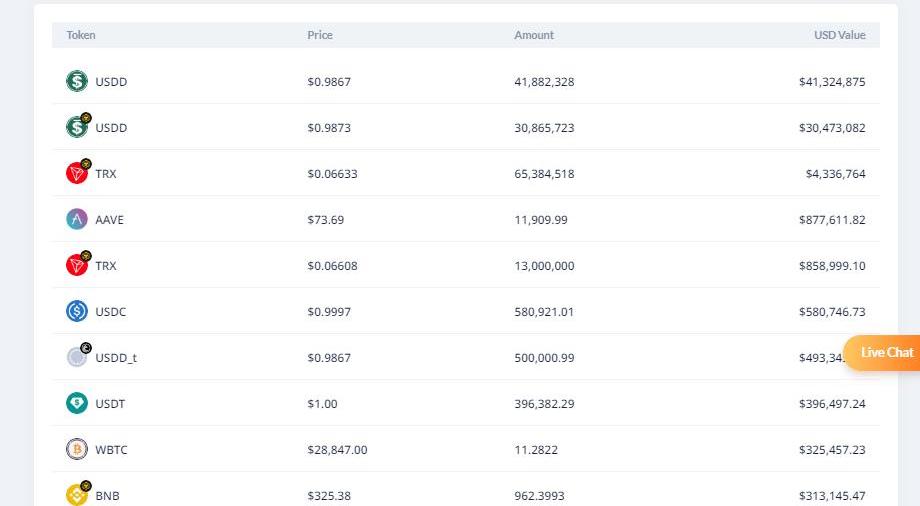The height and width of the screenshot is (506, 920).
Task: Click the USD value $41,324,875
Action: [832, 82]
